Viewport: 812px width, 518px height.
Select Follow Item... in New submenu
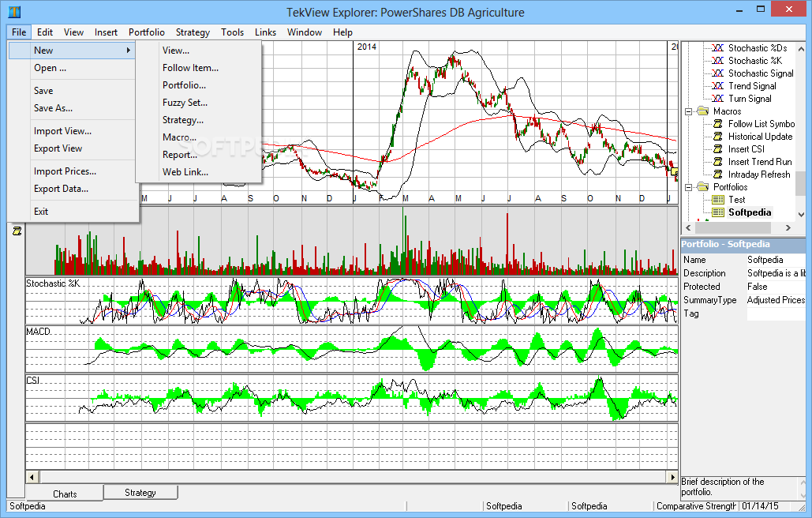click(198, 68)
